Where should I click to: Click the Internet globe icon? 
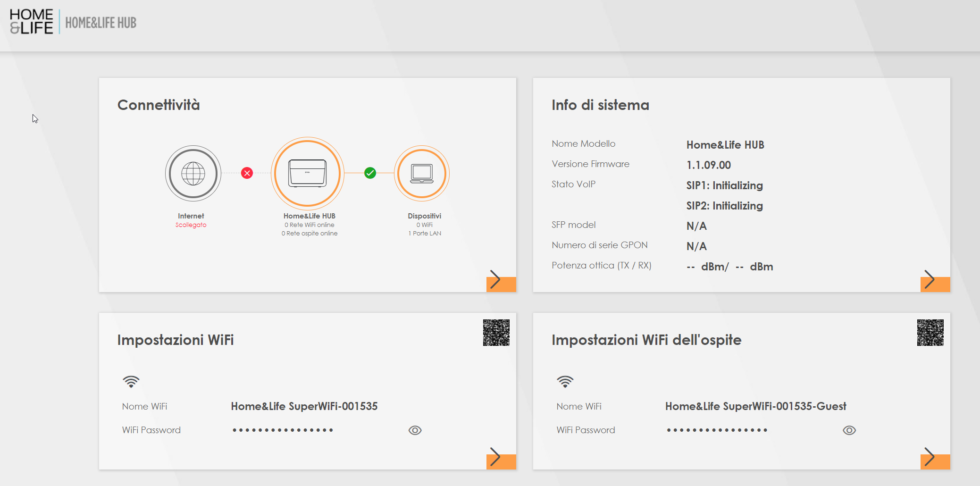[x=193, y=173]
